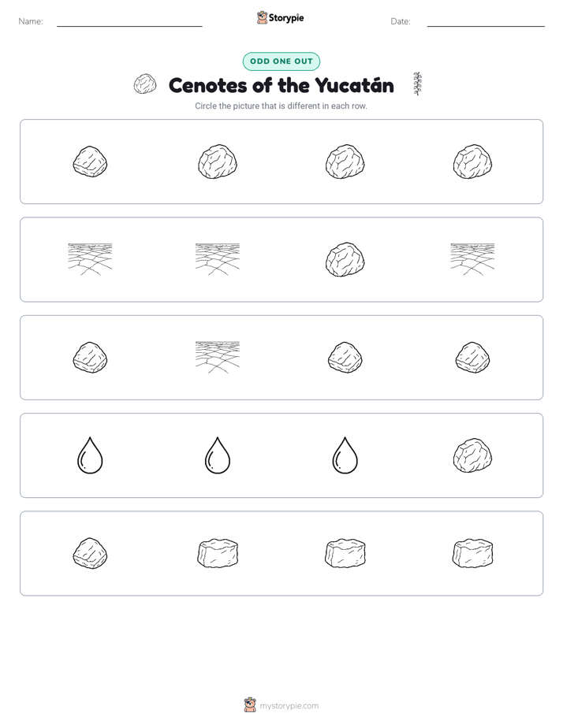The image size is (563, 728).
Task: Click the last stone block in row five
Action: [472, 553]
